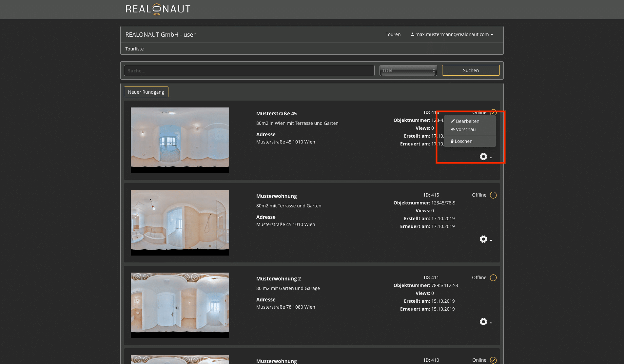
Task: Open the Musterwohnung 2 hallway thumbnail
Action: pyautogui.click(x=180, y=305)
